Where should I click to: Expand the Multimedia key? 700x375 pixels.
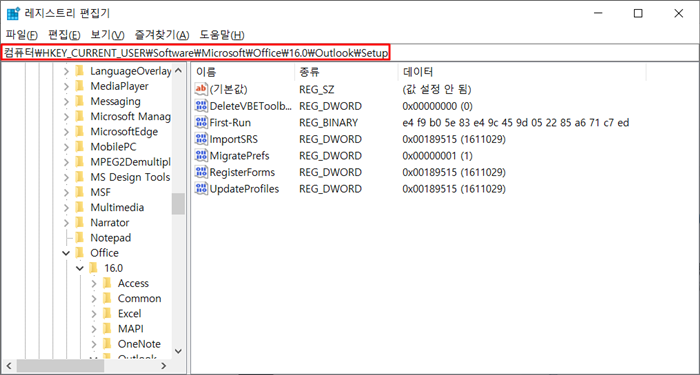click(67, 208)
